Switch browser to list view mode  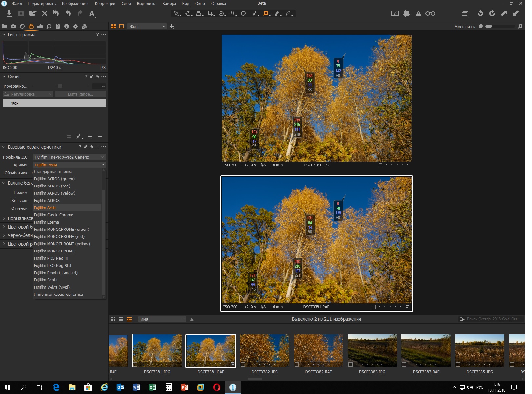coord(121,319)
